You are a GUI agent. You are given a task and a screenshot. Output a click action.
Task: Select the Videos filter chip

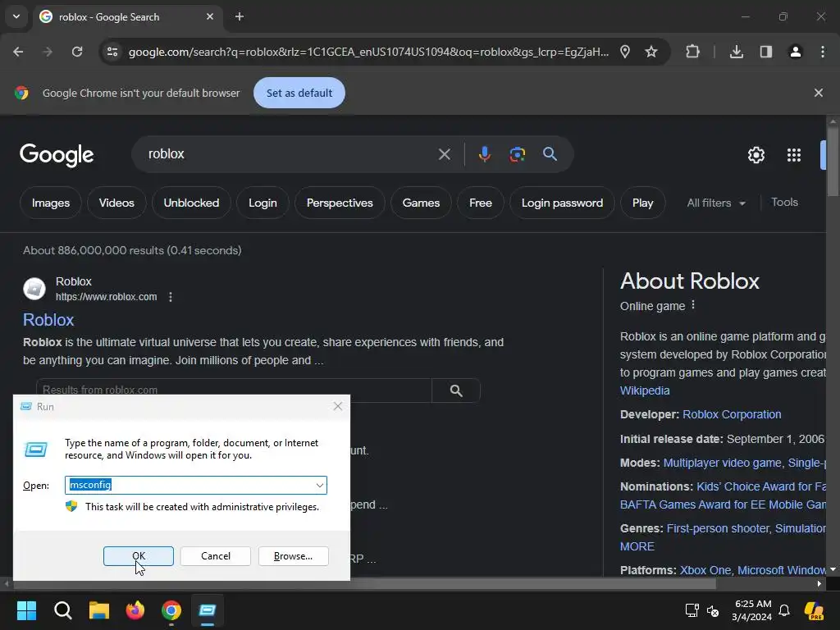tap(116, 203)
